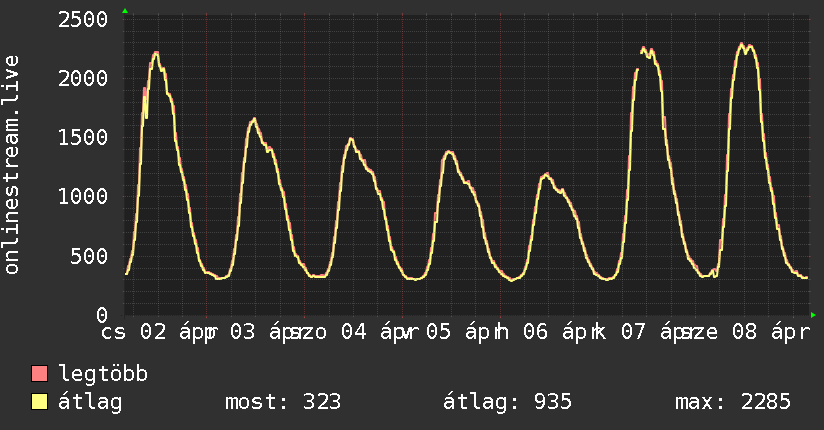
Task: Click the green arrow atop the y-axis
Action: click(x=125, y=11)
